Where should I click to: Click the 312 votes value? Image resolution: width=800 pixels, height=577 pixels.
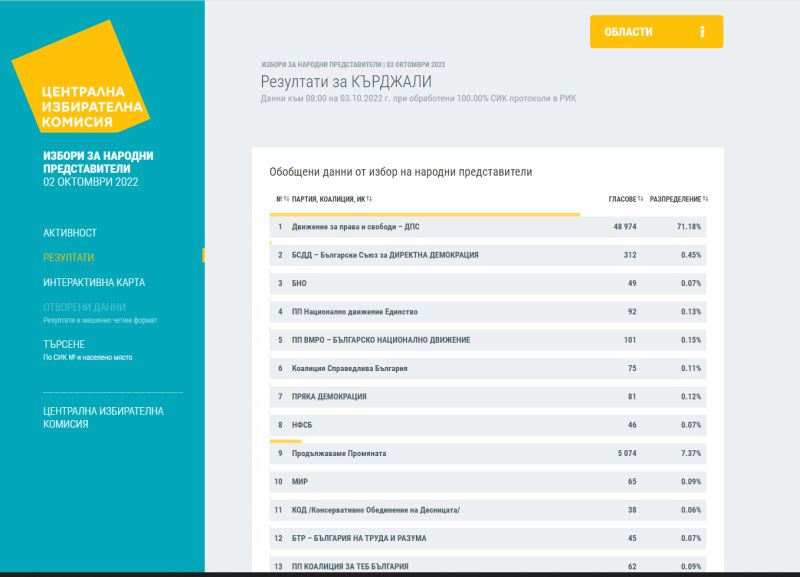(x=630, y=255)
